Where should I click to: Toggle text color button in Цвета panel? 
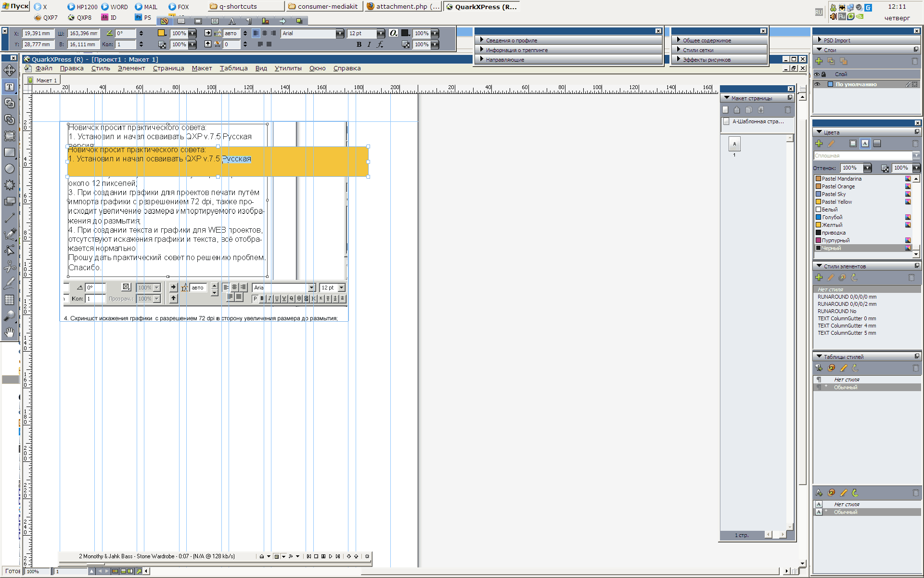[865, 144]
